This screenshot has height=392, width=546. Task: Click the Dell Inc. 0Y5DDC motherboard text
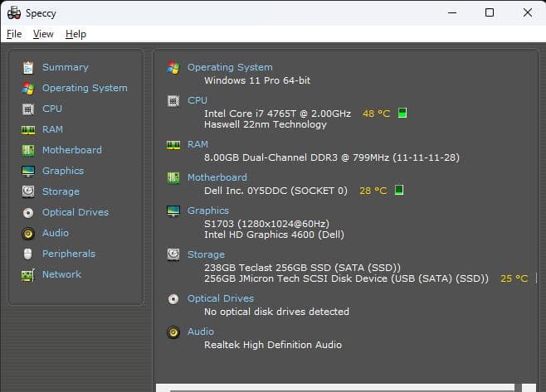point(275,191)
